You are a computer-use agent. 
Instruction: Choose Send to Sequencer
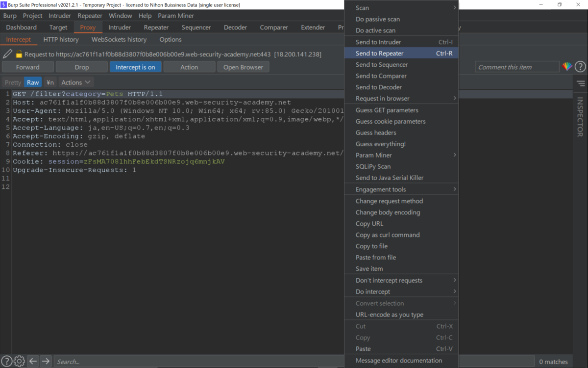401,64
